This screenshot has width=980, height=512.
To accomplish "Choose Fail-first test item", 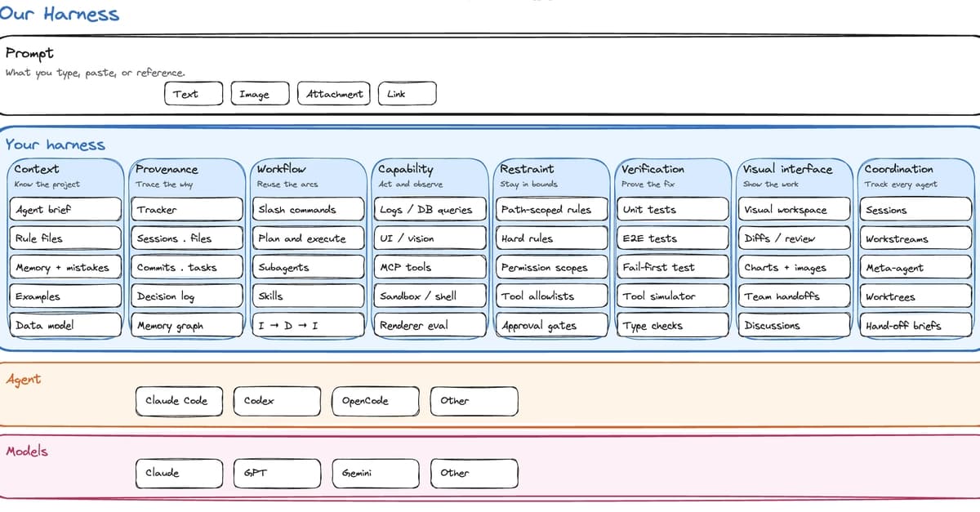I will 673,267.
